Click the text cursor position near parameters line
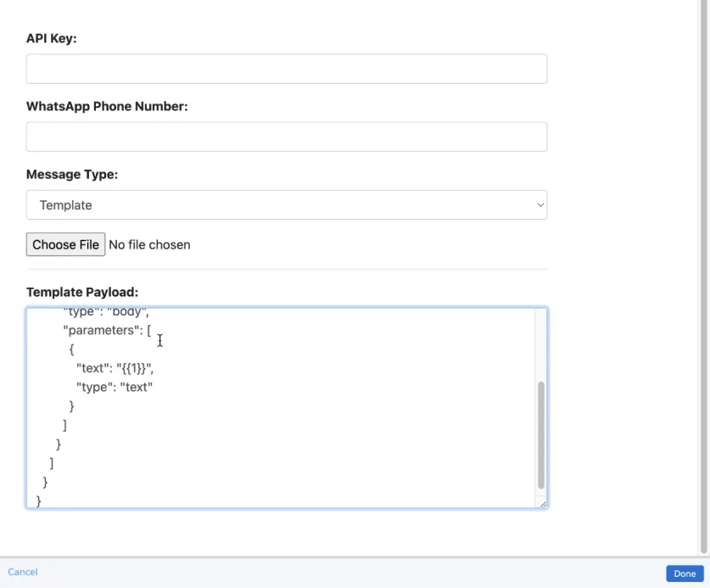 [159, 340]
